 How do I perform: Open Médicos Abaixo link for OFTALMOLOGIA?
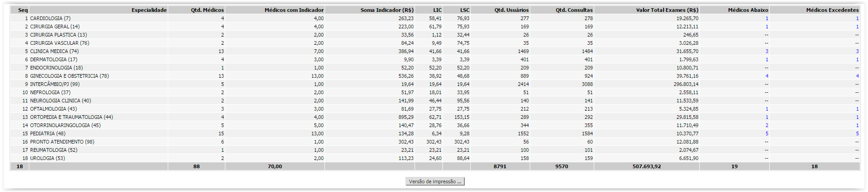[x=767, y=109]
